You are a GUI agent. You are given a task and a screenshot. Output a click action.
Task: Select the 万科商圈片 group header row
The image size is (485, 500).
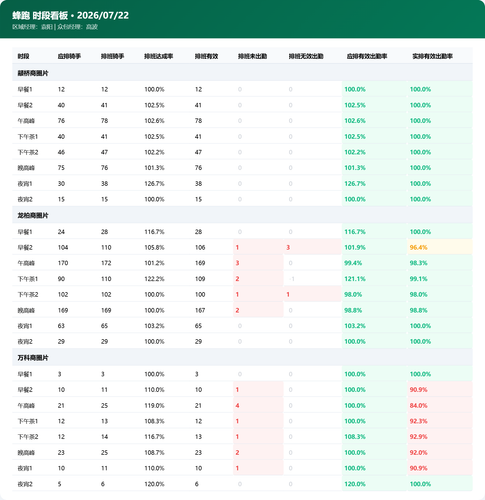[242, 358]
